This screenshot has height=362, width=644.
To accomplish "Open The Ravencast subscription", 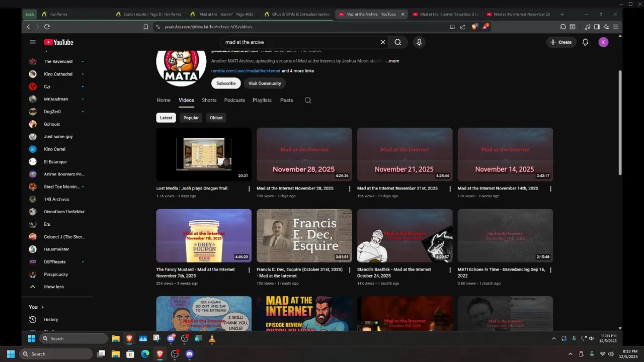I will coord(58,61).
